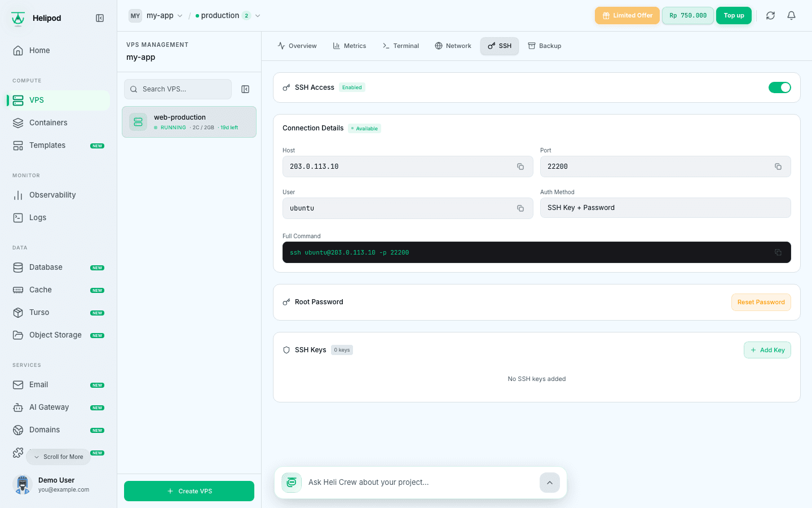Click Scroll for More in sidebar

[x=58, y=457]
